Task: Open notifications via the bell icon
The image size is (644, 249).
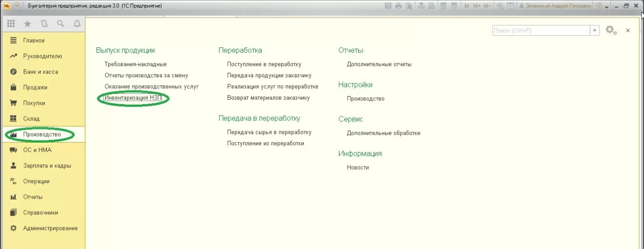Action: (x=77, y=24)
